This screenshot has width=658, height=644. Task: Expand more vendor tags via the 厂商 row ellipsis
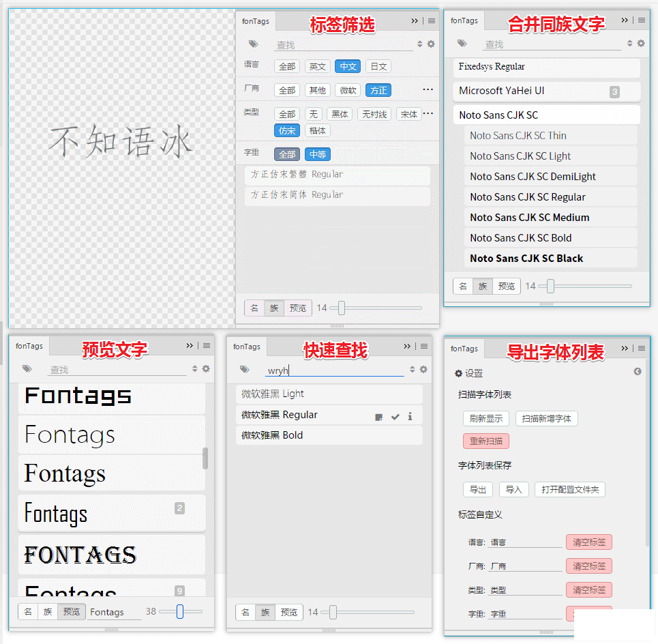coord(428,89)
